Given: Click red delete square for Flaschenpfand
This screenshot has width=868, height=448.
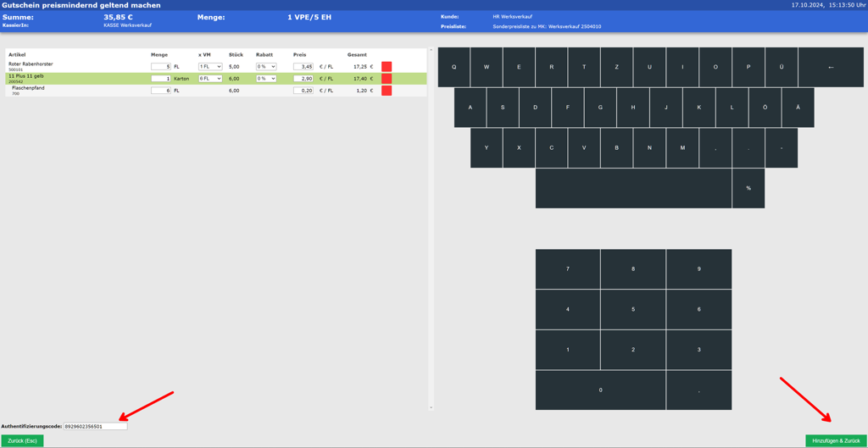Looking at the screenshot, I should 387,91.
